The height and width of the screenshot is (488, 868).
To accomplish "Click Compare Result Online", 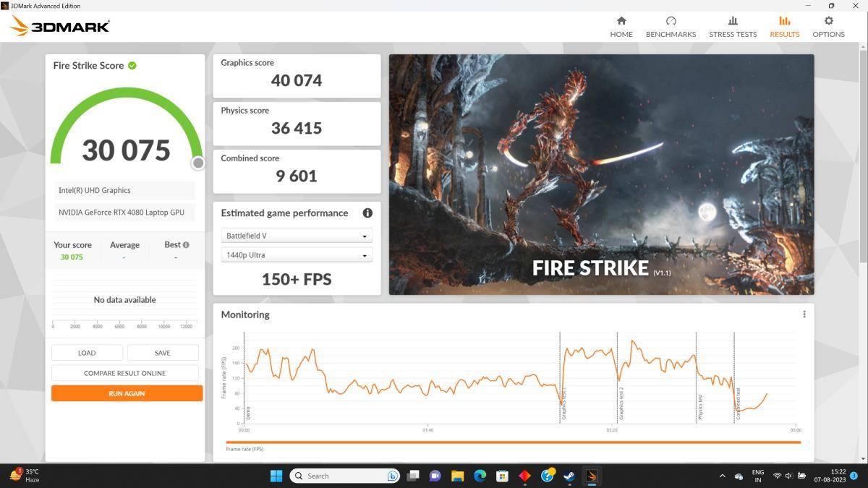I will 124,373.
